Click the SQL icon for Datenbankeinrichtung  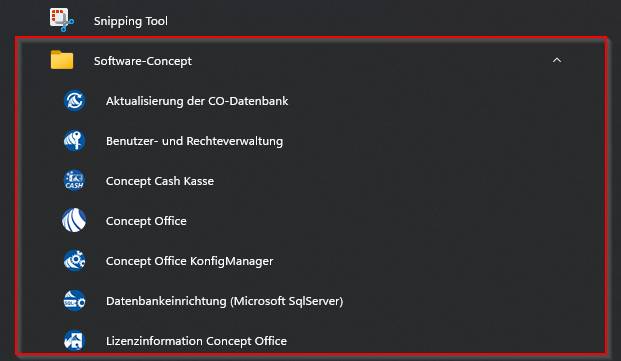pos(74,300)
